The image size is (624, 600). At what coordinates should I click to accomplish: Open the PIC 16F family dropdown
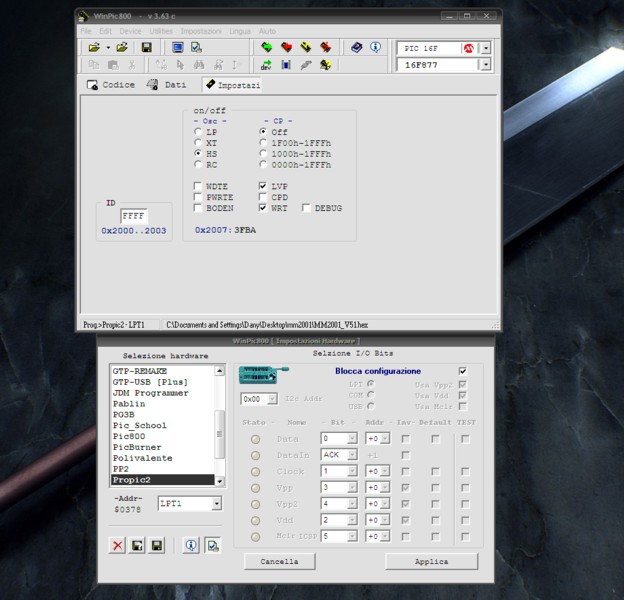click(486, 47)
